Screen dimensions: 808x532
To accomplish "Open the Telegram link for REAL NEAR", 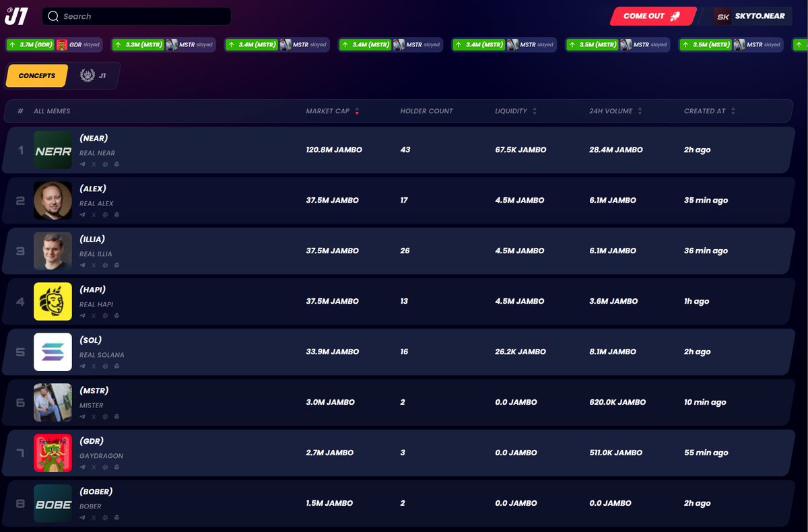I will coord(83,164).
